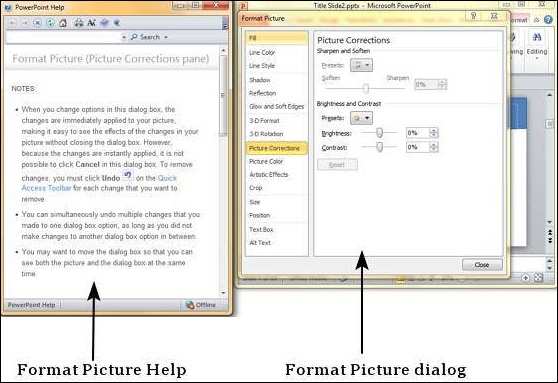Open the Reflection category
558x383 pixels.
[276, 93]
